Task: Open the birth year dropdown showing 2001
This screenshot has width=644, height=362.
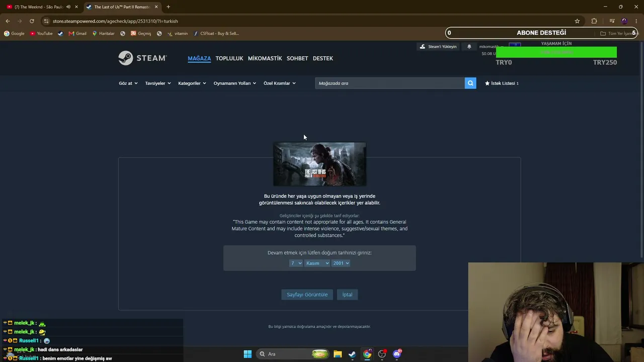Action: [x=341, y=263]
